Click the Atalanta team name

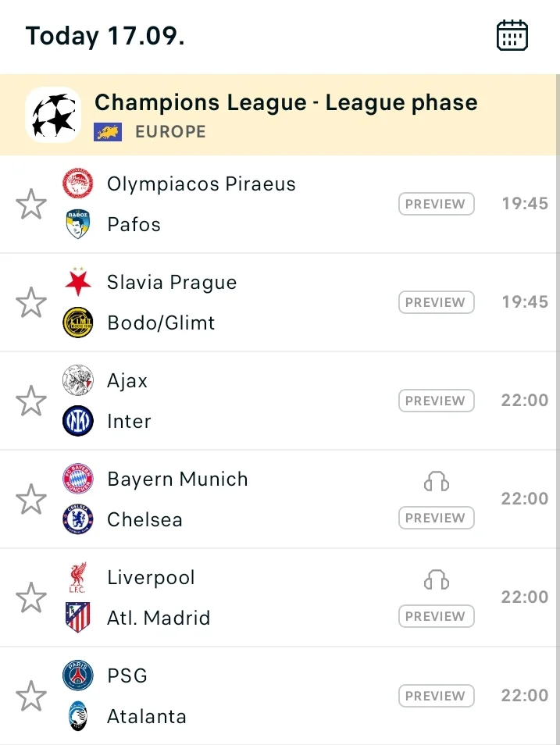pyautogui.click(x=147, y=716)
